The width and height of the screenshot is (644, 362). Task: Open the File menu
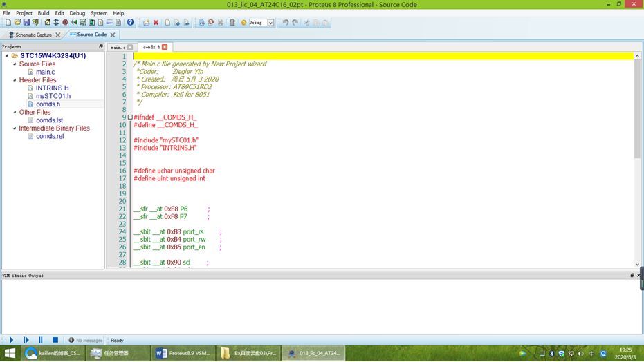coord(7,13)
